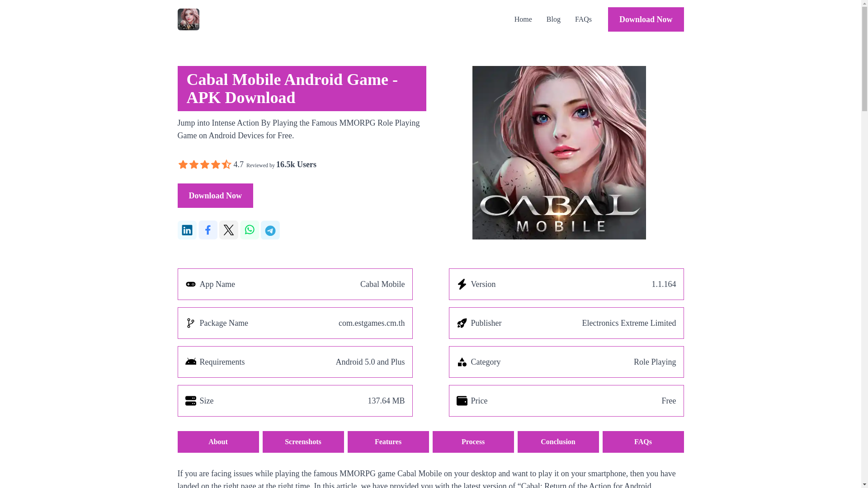Share on Facebook icon

[x=208, y=230]
